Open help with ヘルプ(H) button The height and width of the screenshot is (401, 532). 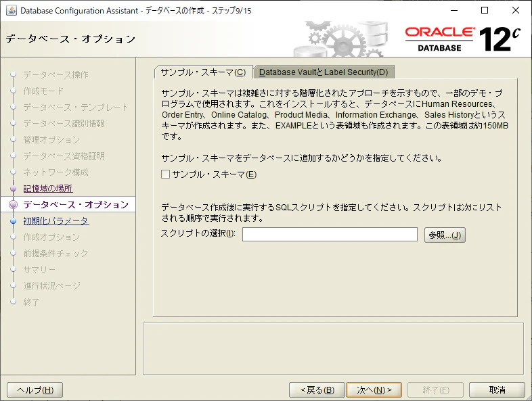(x=35, y=390)
